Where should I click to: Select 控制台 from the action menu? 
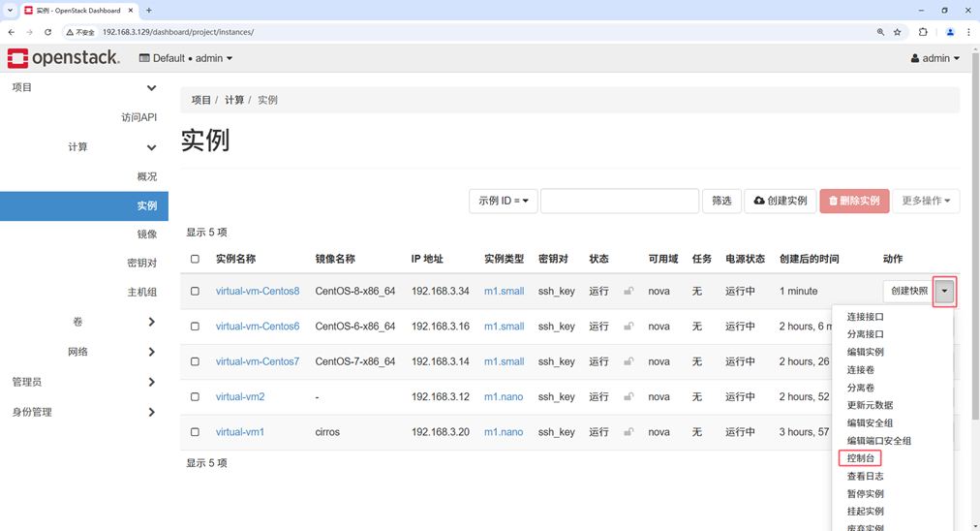click(860, 457)
